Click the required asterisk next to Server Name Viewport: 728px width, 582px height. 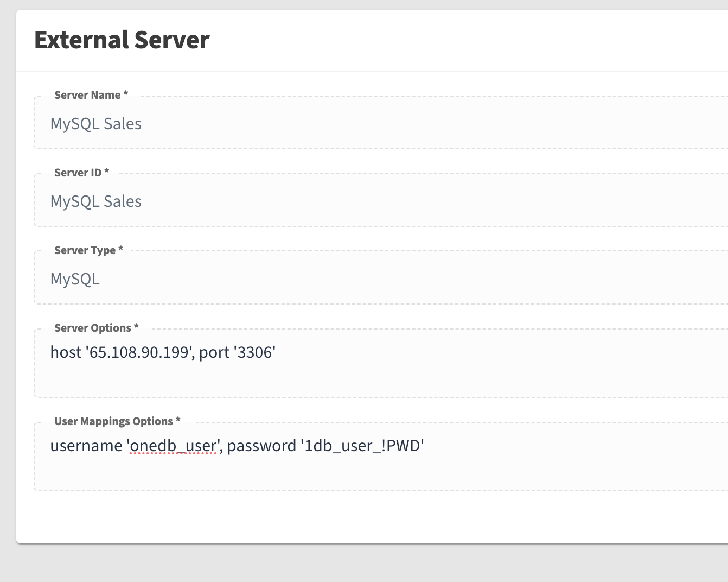(x=125, y=93)
